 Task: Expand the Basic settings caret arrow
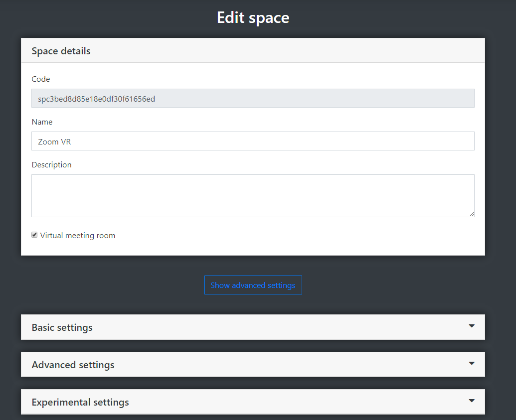point(471,326)
